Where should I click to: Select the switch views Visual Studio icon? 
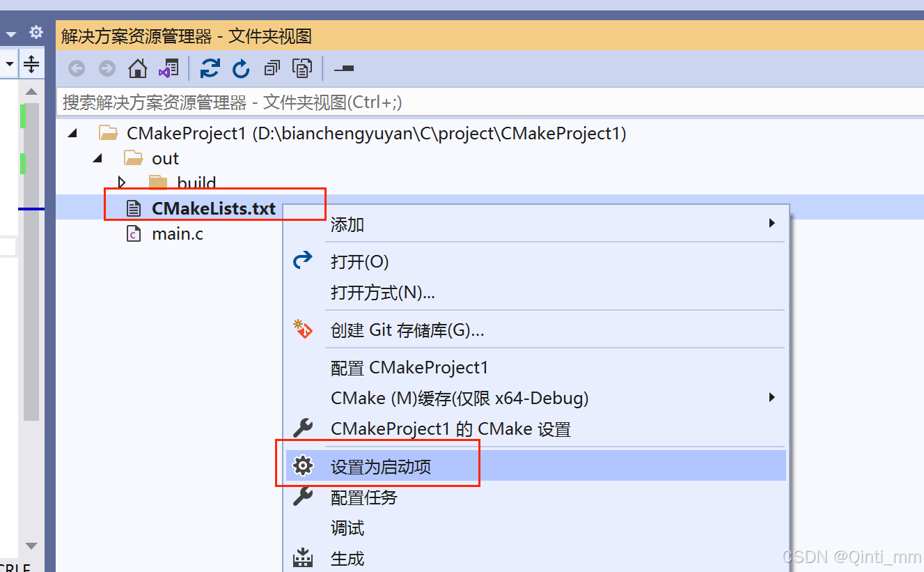(169, 68)
